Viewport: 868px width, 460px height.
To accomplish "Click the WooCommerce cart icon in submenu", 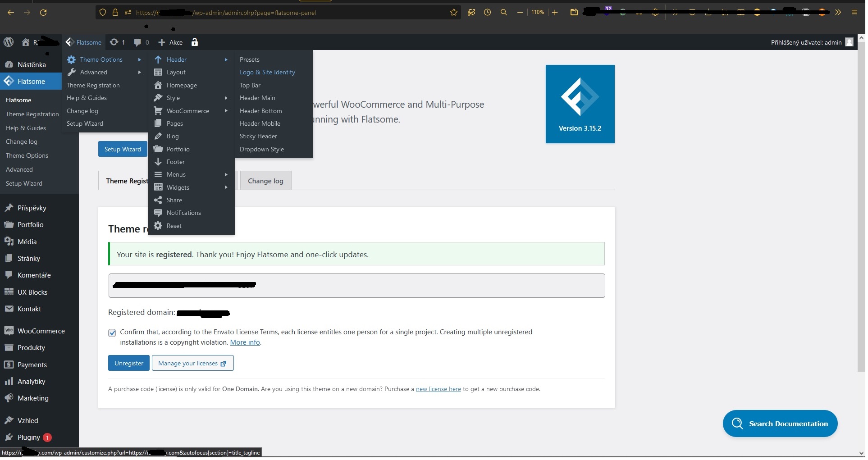I will pos(158,111).
